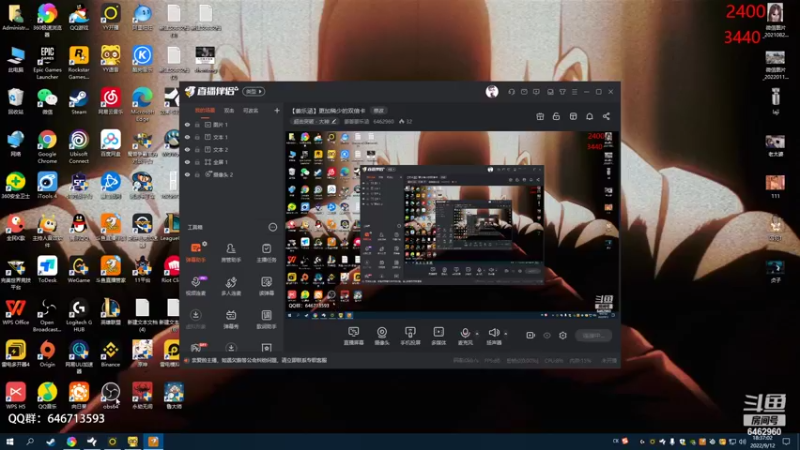
Task: Switch to the third scene tab
Action: tap(251, 110)
